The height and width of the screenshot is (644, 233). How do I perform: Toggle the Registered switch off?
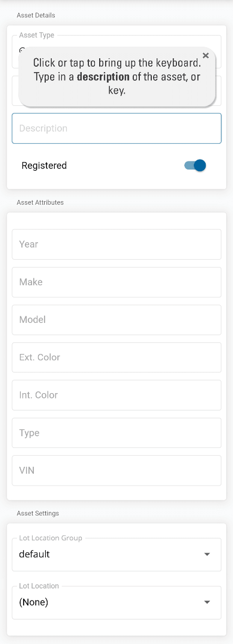[x=195, y=165]
